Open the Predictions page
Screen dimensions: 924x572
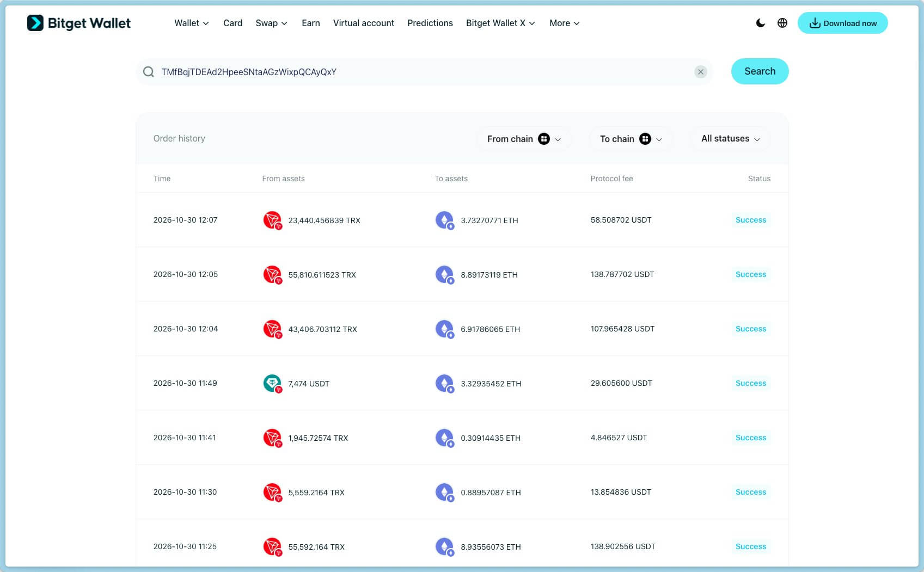coord(430,23)
